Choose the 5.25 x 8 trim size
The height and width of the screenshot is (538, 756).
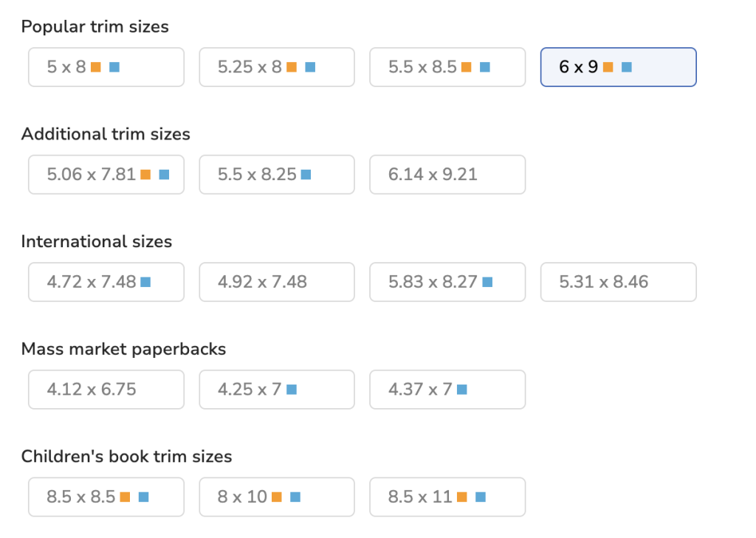(276, 67)
